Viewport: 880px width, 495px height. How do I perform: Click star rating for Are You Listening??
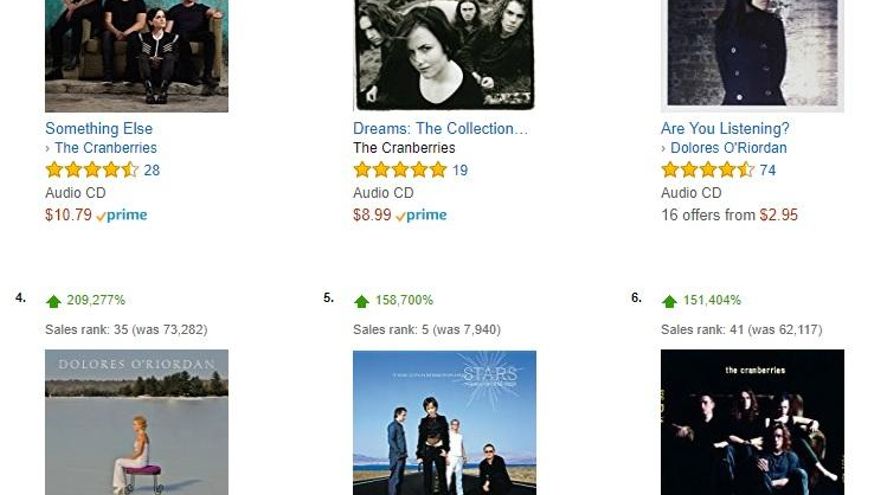pos(707,170)
